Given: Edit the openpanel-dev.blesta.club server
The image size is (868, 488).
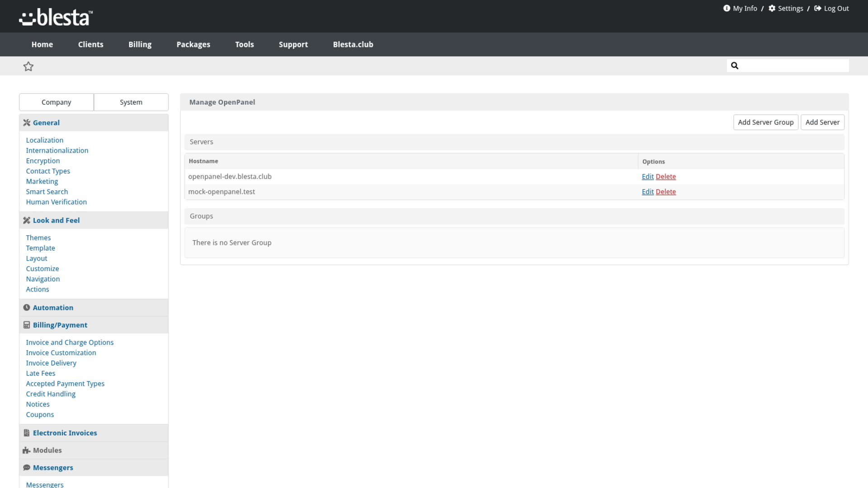Looking at the screenshot, I should click(x=647, y=176).
